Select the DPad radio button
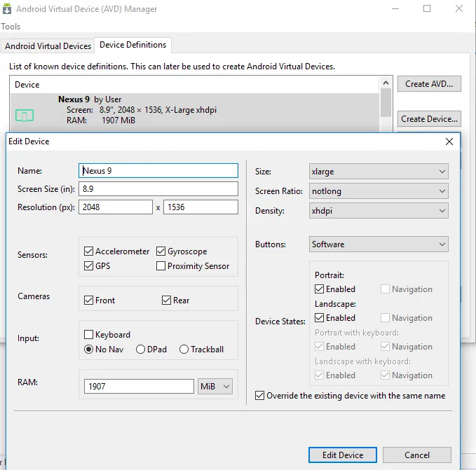Screen dimensions: 476x470 tap(140, 350)
